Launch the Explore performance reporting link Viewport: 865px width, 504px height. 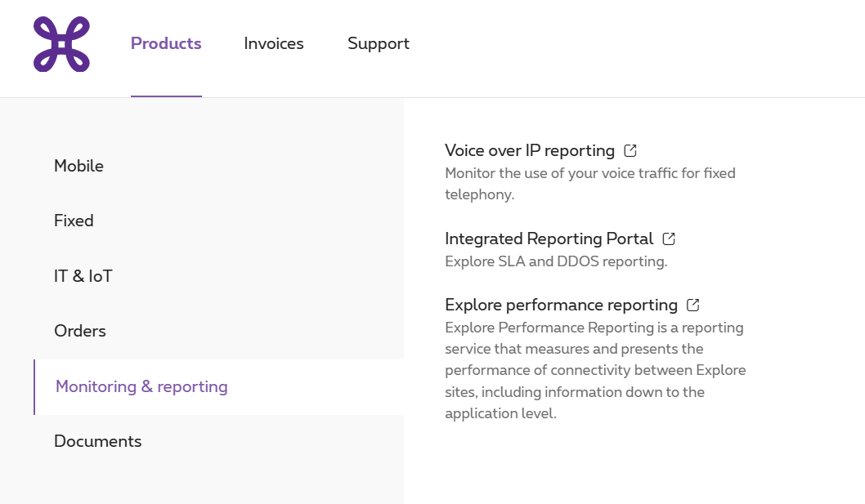click(561, 305)
